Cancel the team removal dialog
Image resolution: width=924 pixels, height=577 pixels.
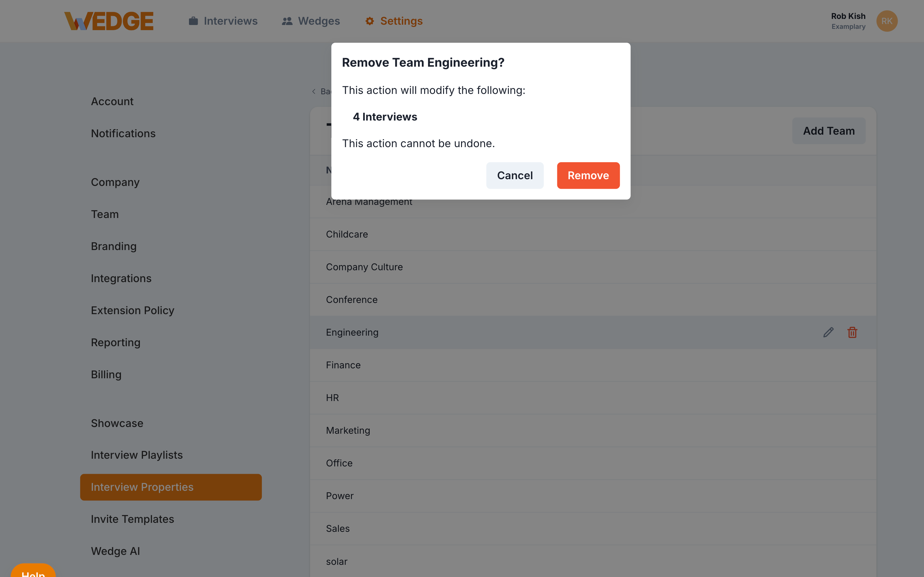(515, 175)
